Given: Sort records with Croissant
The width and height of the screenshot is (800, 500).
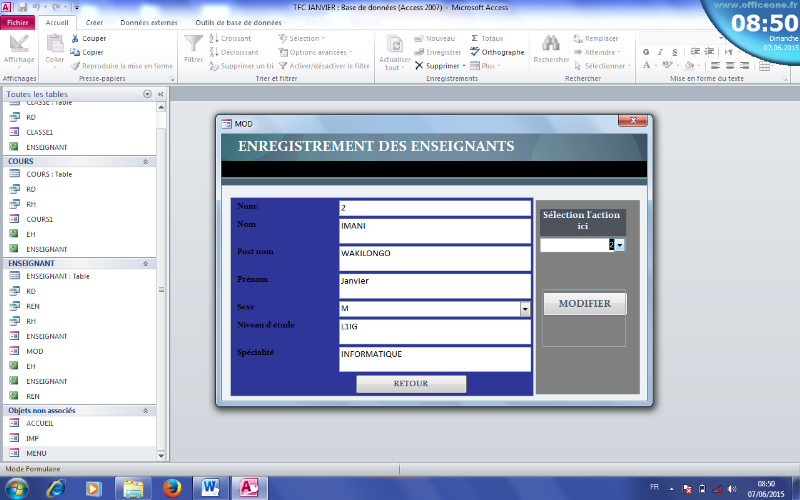Looking at the screenshot, I should coord(230,38).
